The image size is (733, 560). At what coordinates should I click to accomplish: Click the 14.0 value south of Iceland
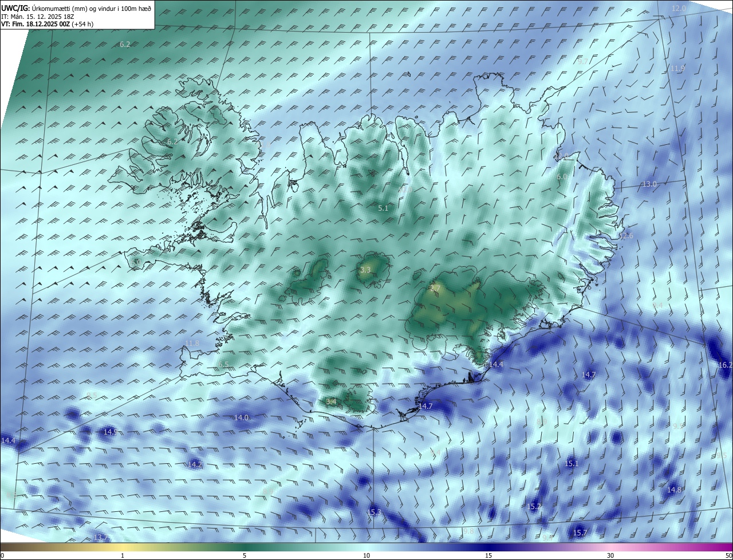(x=242, y=417)
